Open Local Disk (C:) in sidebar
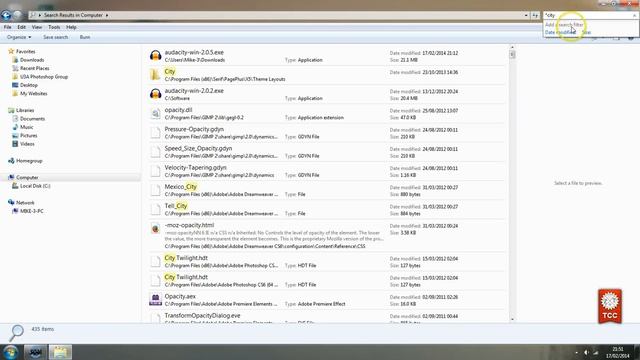The height and width of the screenshot is (360, 640). pyautogui.click(x=35, y=186)
